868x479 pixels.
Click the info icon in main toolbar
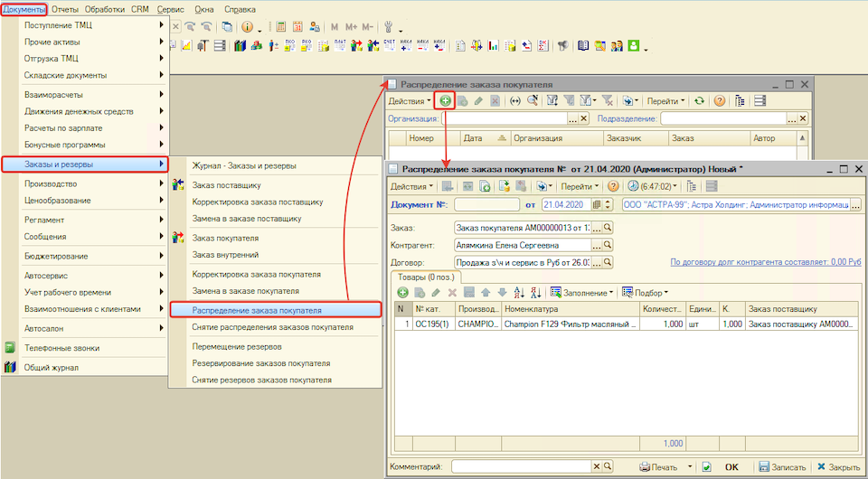click(247, 26)
